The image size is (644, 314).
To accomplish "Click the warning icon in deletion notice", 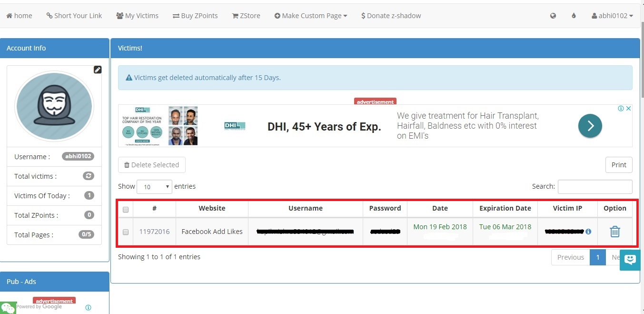I will tap(129, 78).
